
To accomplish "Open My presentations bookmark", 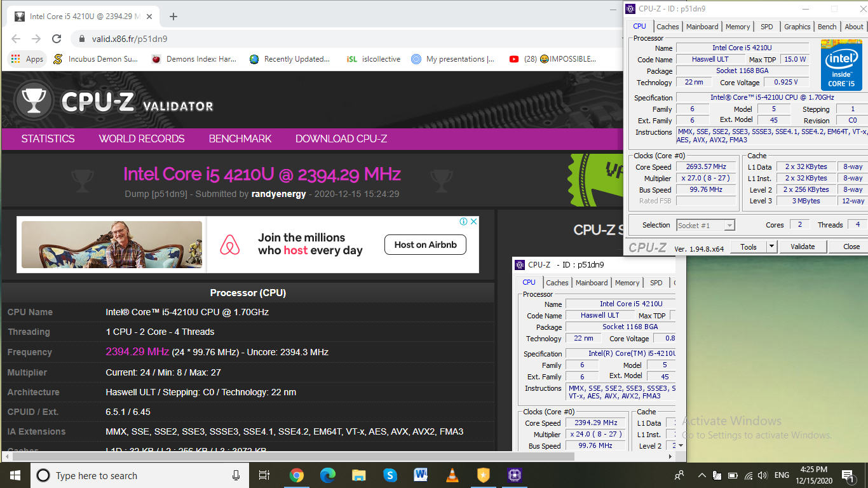I will coord(452,59).
